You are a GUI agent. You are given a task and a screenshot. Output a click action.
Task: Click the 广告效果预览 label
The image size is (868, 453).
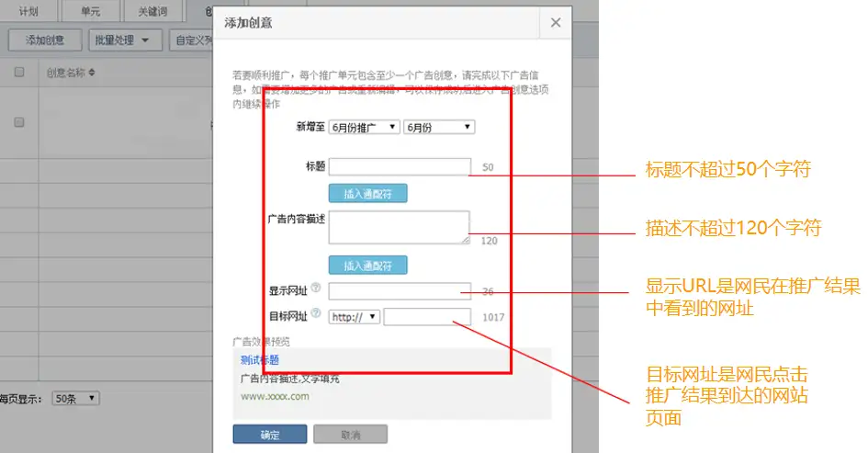(261, 342)
